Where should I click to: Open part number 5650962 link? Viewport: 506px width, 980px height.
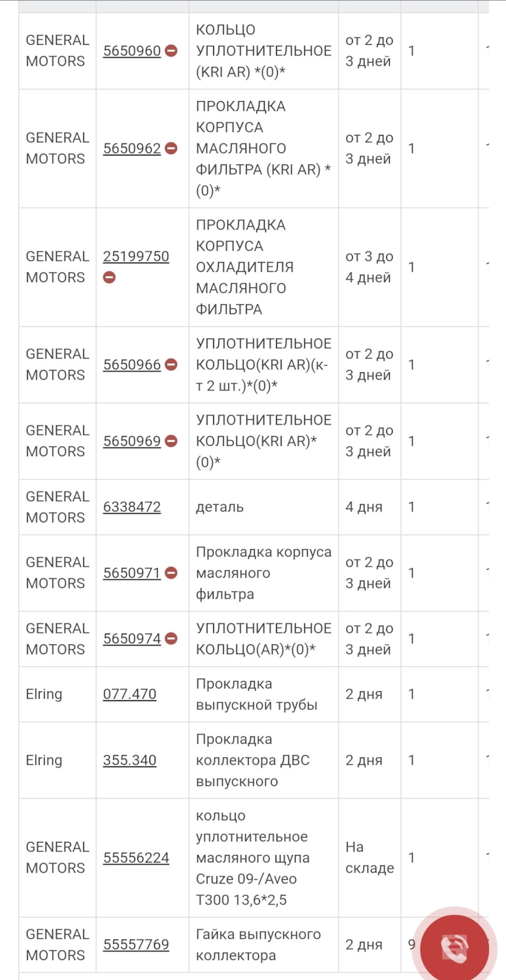132,149
